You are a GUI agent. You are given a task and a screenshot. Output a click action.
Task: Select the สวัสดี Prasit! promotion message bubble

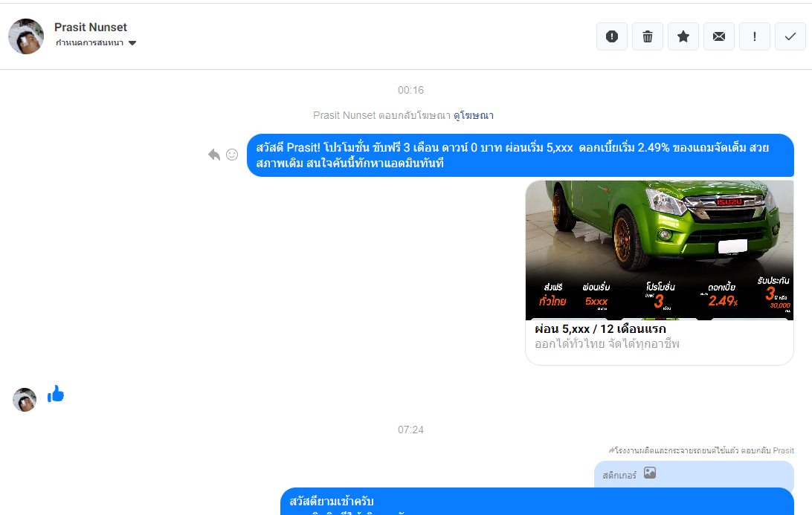click(x=521, y=155)
